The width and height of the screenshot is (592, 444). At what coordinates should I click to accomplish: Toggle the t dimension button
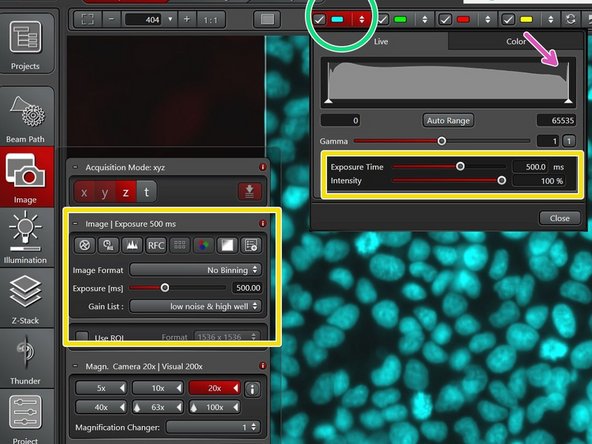point(146,193)
